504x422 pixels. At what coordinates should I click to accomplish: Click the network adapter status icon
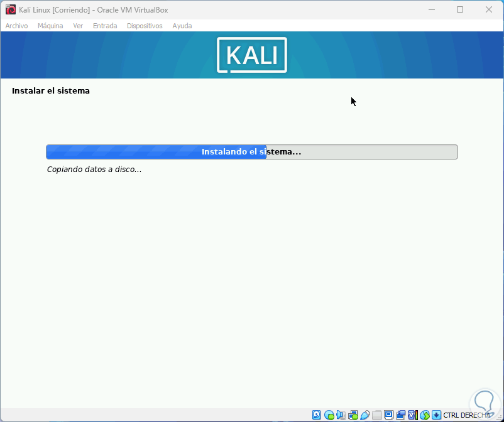pyautogui.click(x=353, y=415)
